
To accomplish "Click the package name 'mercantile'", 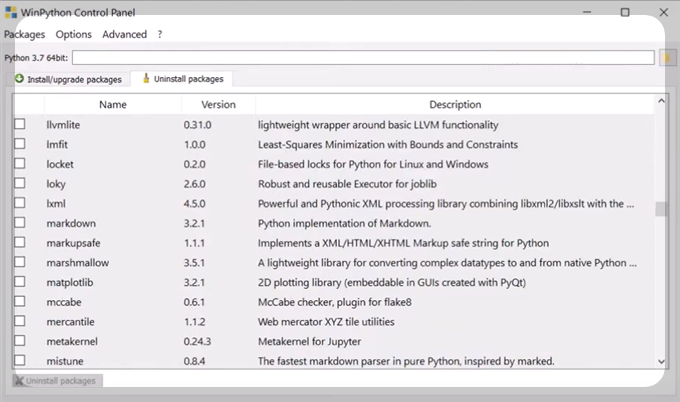I will coord(71,322).
